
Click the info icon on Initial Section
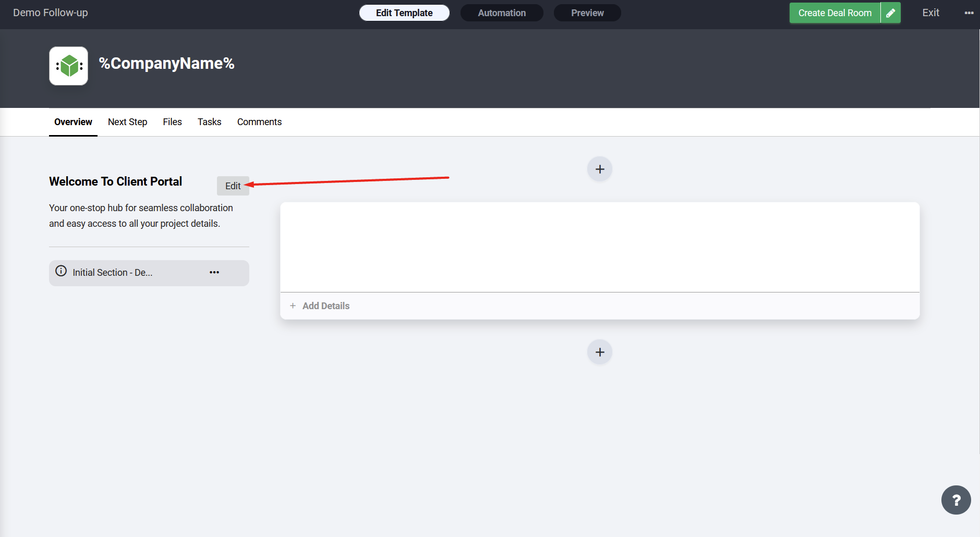click(x=61, y=271)
